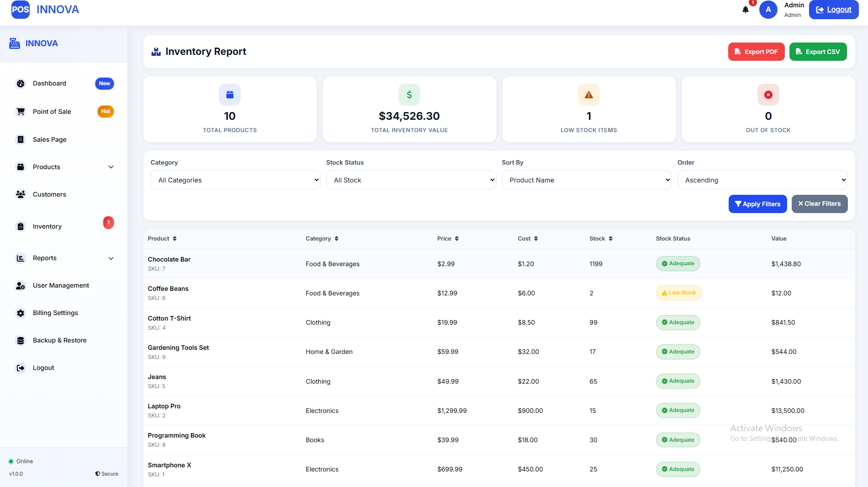Click the Point of Sale cart icon
868x487 pixels.
[x=21, y=112]
